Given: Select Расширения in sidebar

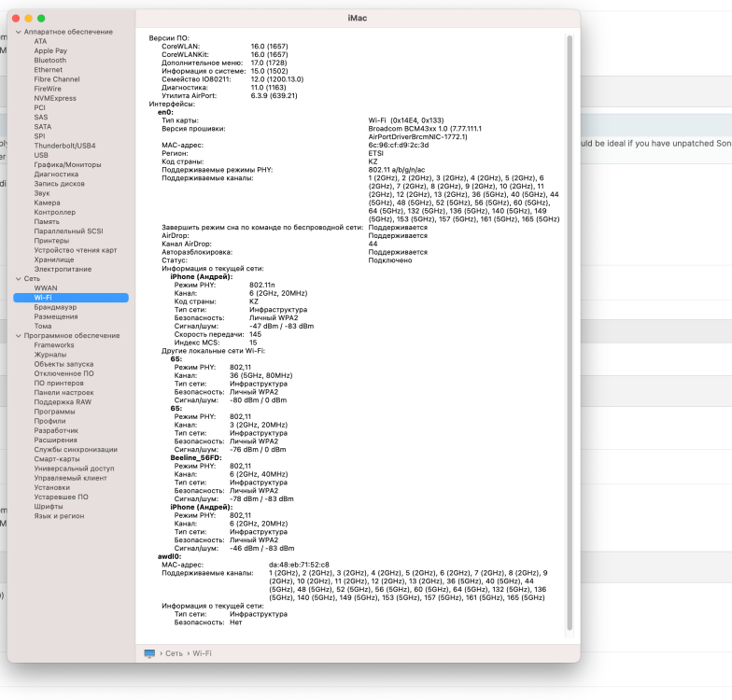Looking at the screenshot, I should [56, 441].
